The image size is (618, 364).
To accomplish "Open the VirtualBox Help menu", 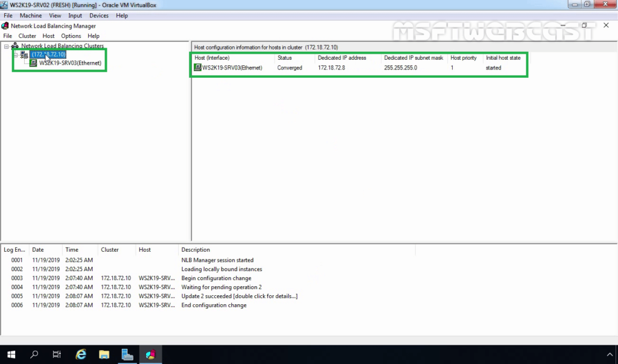I will click(x=122, y=16).
